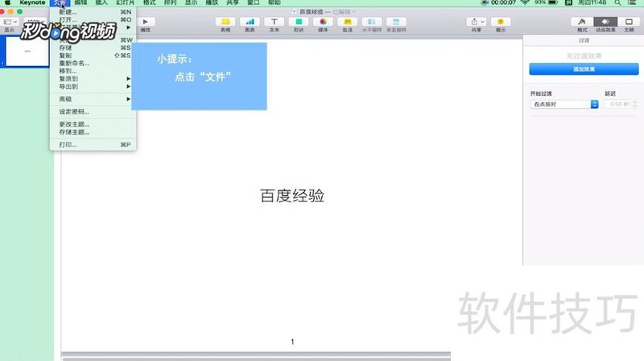
Task: Open the Arrange (排列) menu
Action: (x=170, y=2)
